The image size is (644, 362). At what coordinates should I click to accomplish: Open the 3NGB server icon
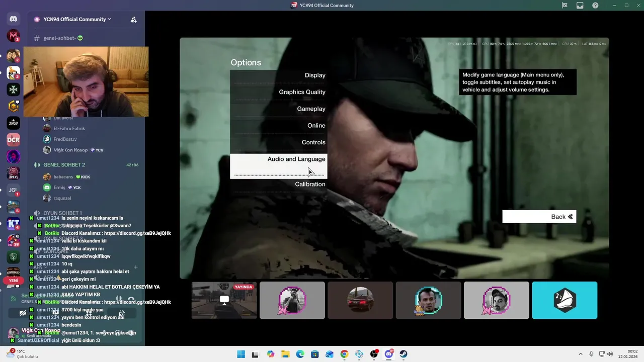click(14, 123)
